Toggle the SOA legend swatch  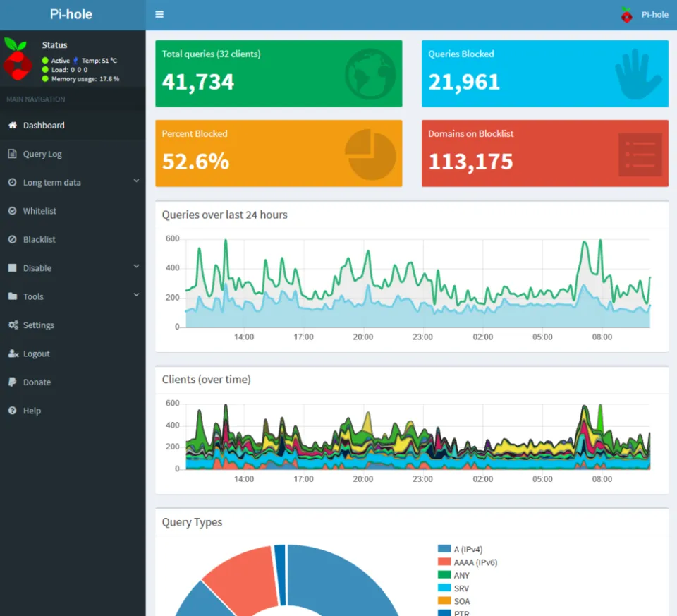pyautogui.click(x=444, y=600)
